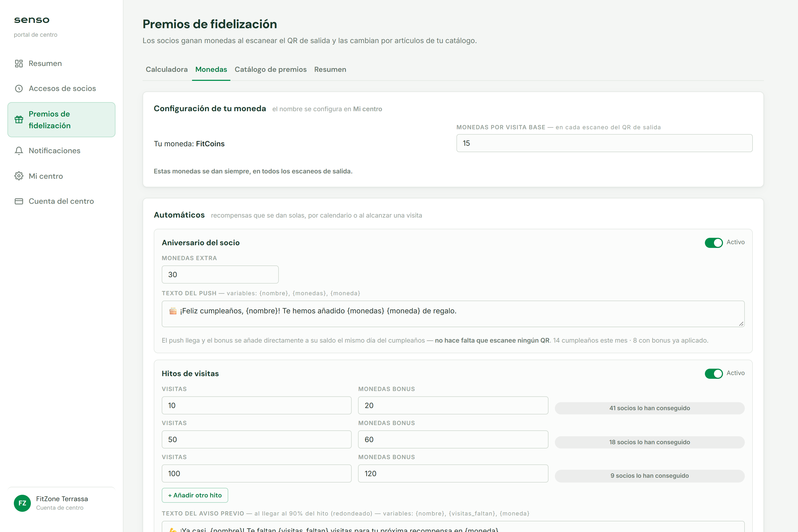
Task: Click the gear icon for Mi centro
Action: click(19, 176)
